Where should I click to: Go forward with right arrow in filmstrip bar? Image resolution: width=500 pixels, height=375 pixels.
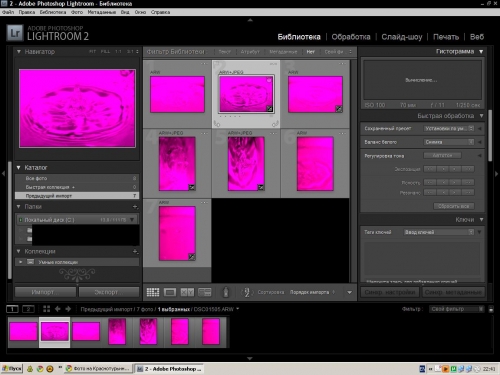pyautogui.click(x=68, y=309)
